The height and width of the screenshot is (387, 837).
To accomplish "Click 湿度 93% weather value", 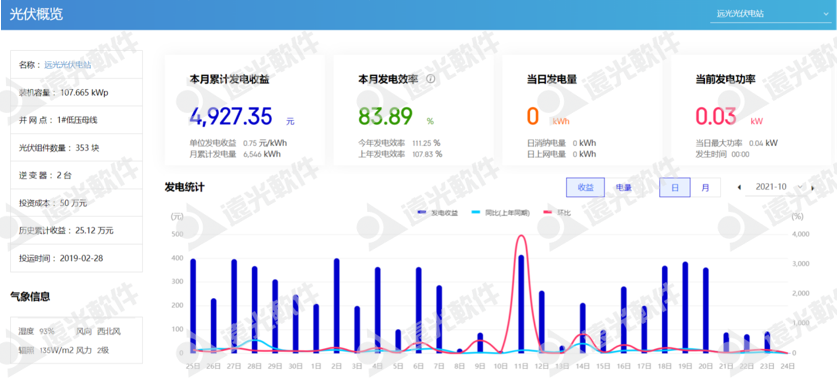I will [x=37, y=331].
